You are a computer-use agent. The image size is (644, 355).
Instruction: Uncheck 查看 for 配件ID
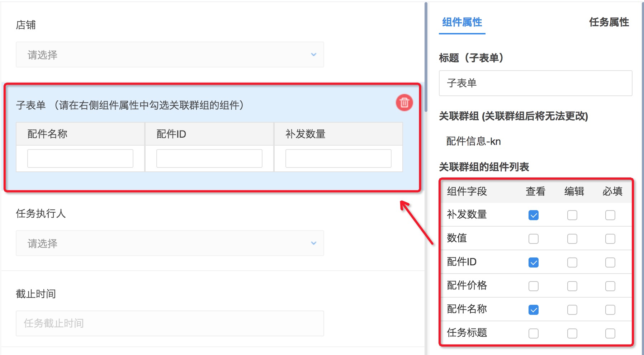coord(533,262)
